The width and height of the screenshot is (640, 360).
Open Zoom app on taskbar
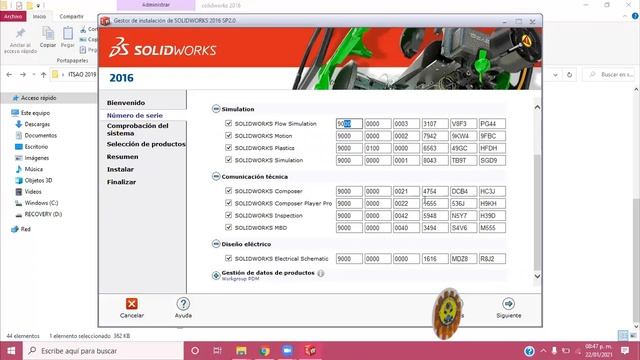287,351
